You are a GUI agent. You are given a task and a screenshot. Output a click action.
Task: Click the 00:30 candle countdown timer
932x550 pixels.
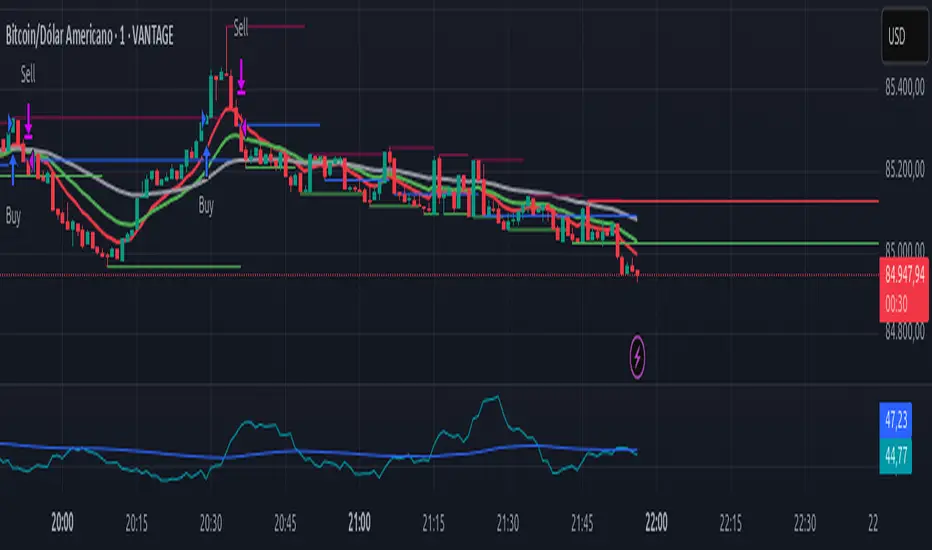click(x=896, y=304)
